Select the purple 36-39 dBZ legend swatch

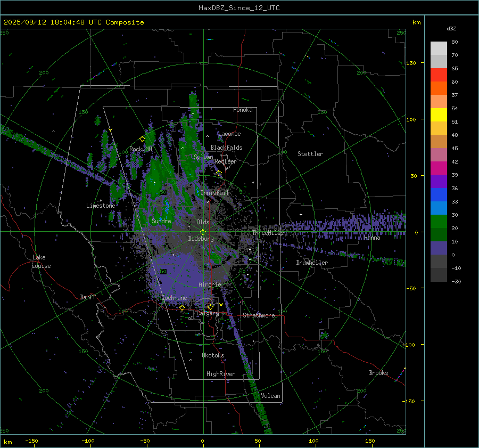click(x=439, y=182)
